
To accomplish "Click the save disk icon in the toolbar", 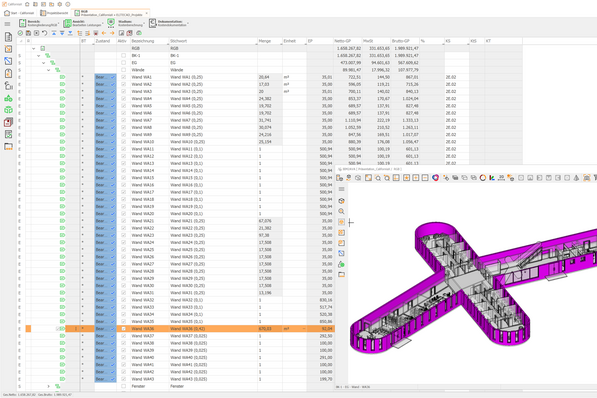I will tap(28, 33).
